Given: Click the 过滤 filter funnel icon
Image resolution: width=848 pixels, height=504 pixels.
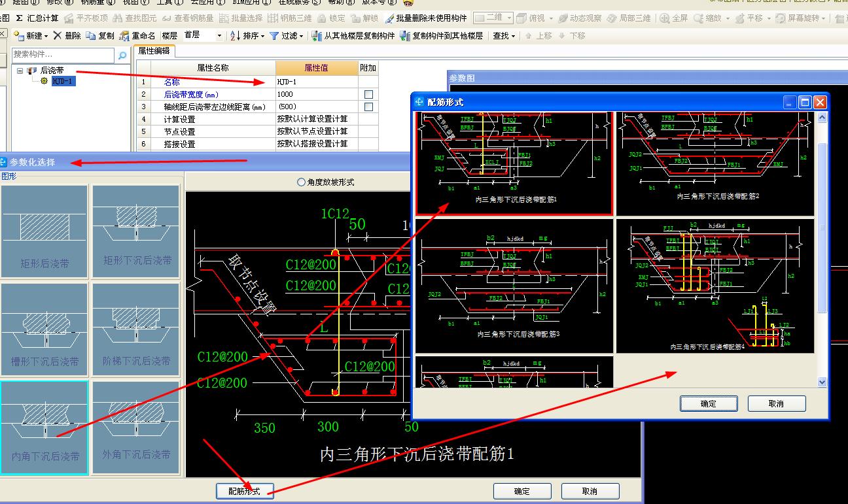Looking at the screenshot, I should pos(274,36).
